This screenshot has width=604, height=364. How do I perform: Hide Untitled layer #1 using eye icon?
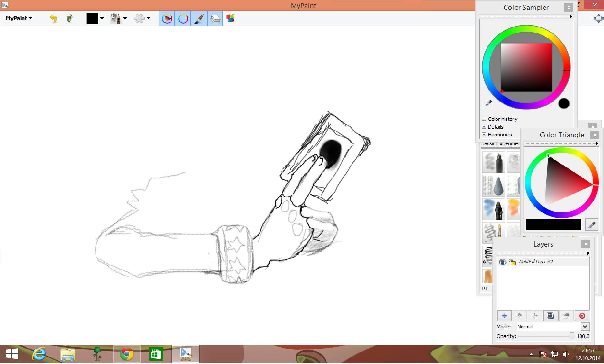click(x=502, y=262)
